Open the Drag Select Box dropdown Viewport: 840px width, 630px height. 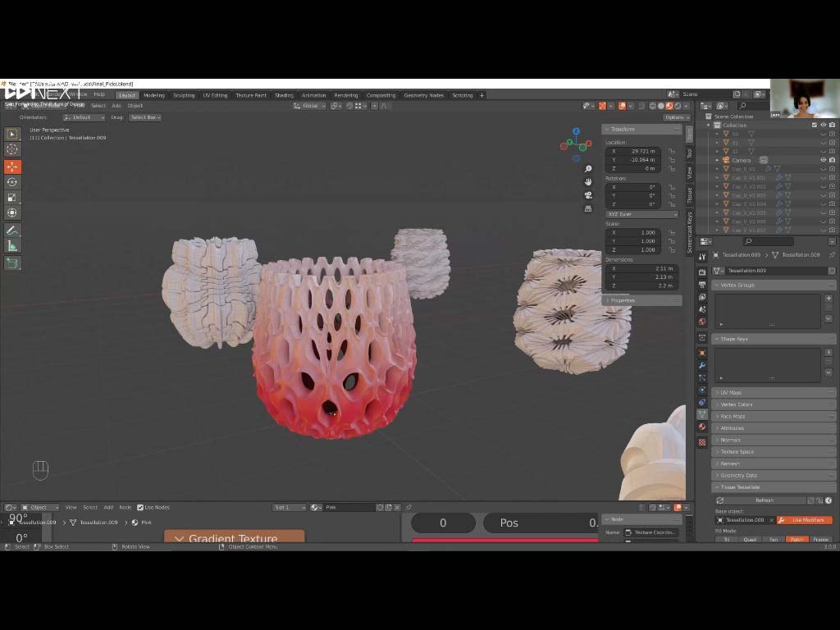coord(145,117)
